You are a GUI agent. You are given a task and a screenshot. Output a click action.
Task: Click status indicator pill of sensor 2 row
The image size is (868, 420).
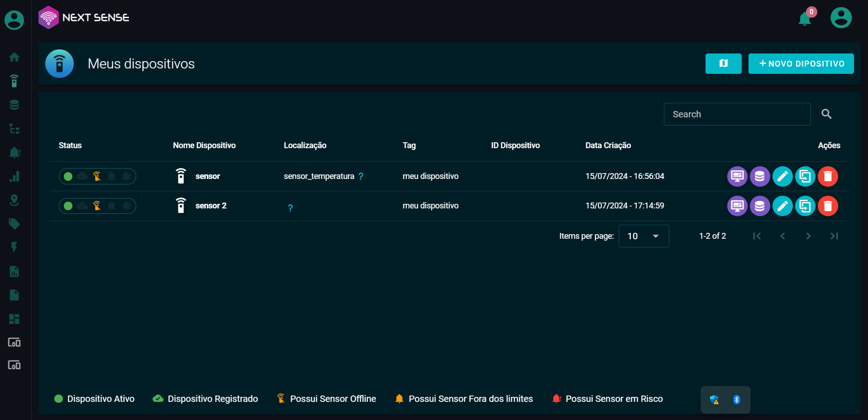point(97,206)
